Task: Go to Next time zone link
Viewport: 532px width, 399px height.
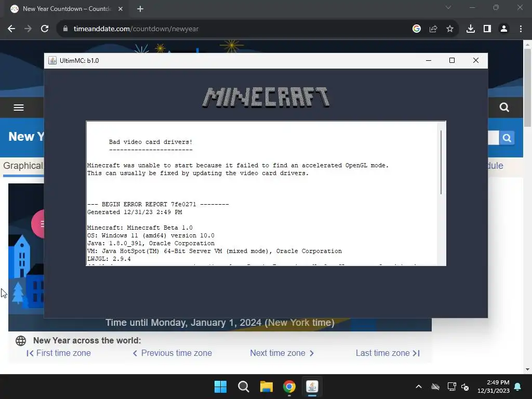Action: 282,353
